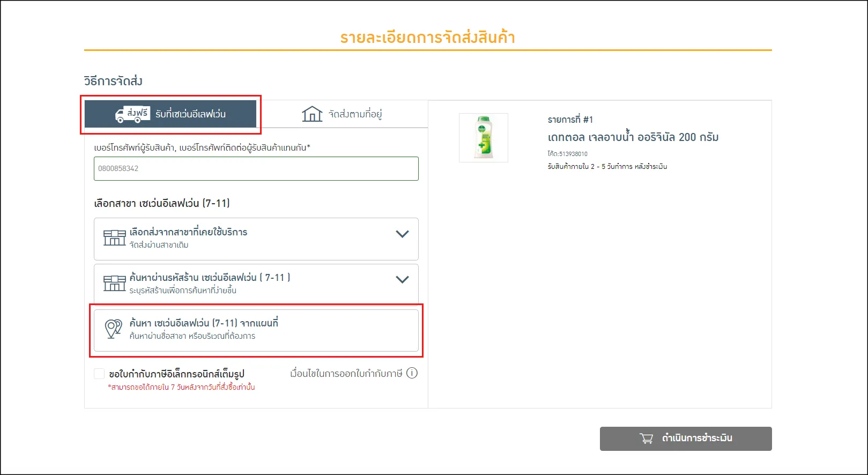Click the tax invoice info icon

click(x=412, y=373)
